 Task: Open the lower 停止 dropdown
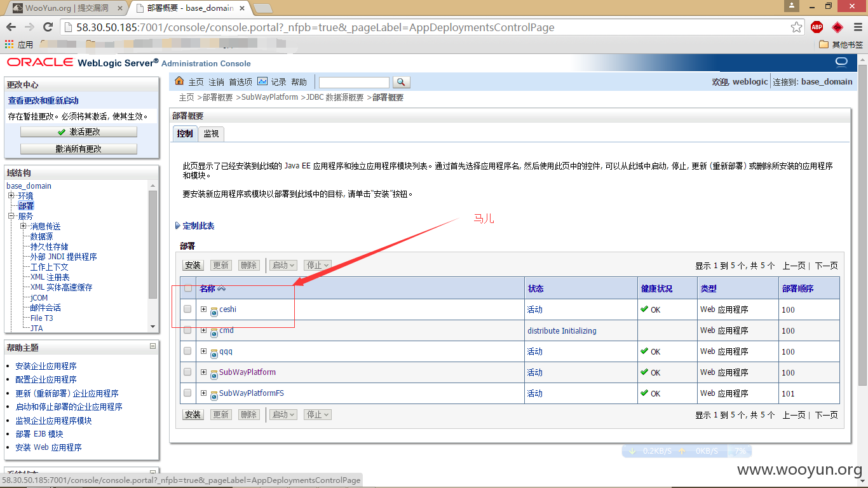click(317, 414)
